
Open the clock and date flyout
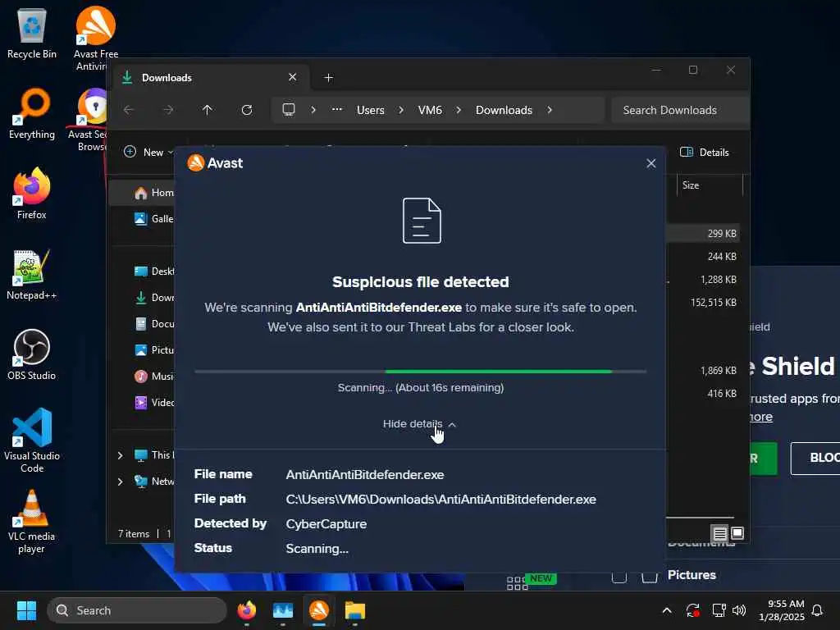click(x=782, y=610)
